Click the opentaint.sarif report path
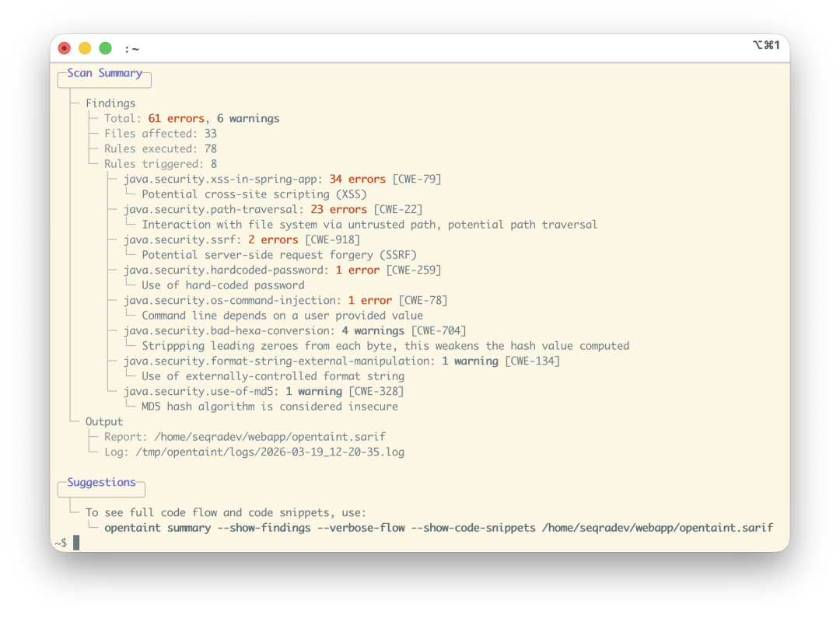 coord(270,437)
